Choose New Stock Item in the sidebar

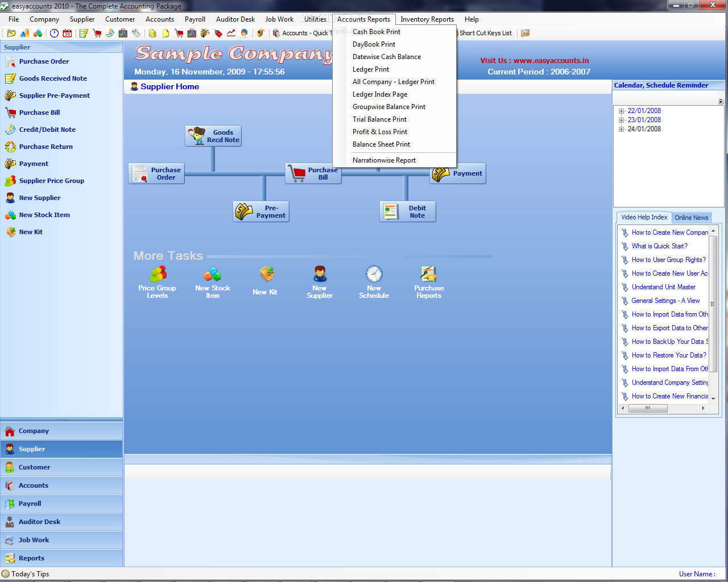pyautogui.click(x=44, y=215)
